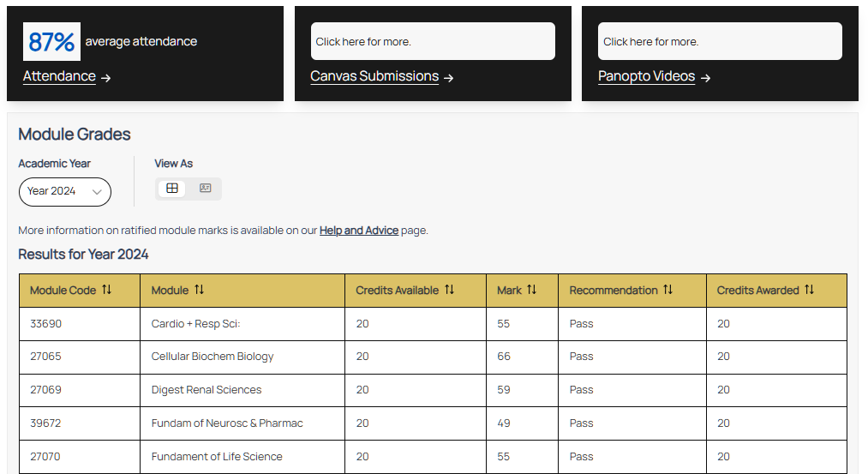Open the Attendance link

(59, 76)
